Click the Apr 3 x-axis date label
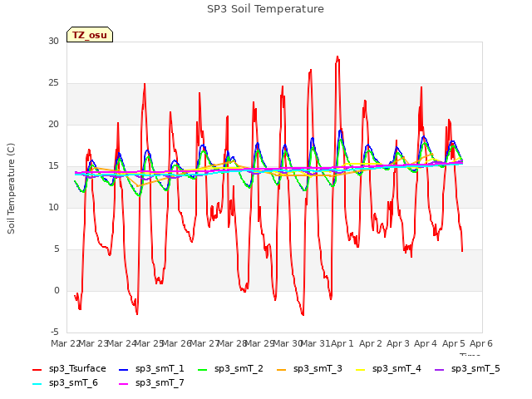The width and height of the screenshot is (532, 399). pyautogui.click(x=398, y=343)
